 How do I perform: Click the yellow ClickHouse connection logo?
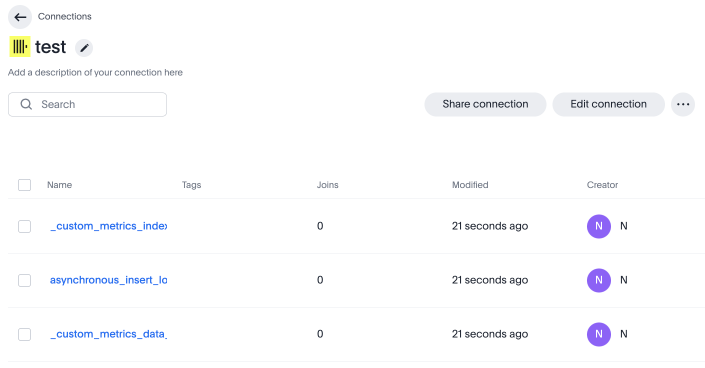pos(20,46)
